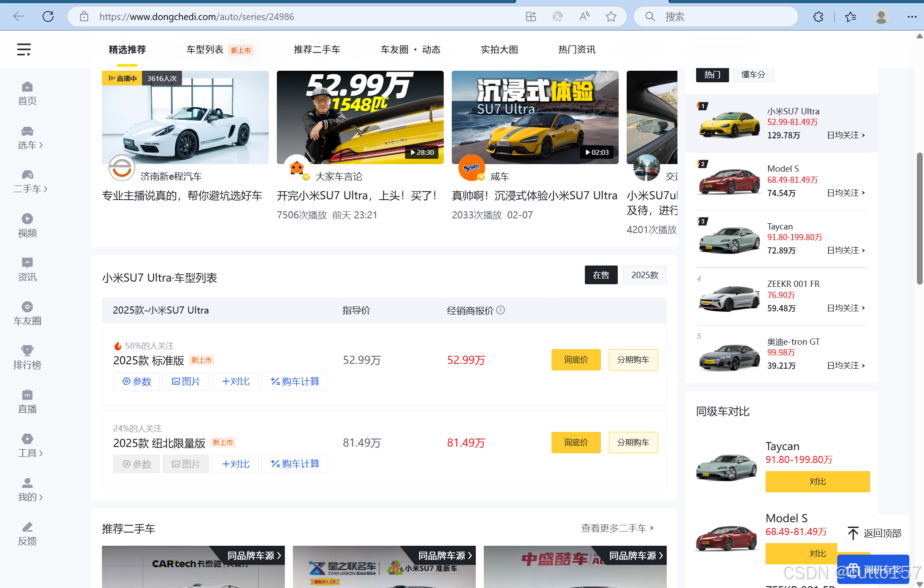Open the hamburger menu icon
This screenshot has height=588, width=924.
(x=24, y=49)
